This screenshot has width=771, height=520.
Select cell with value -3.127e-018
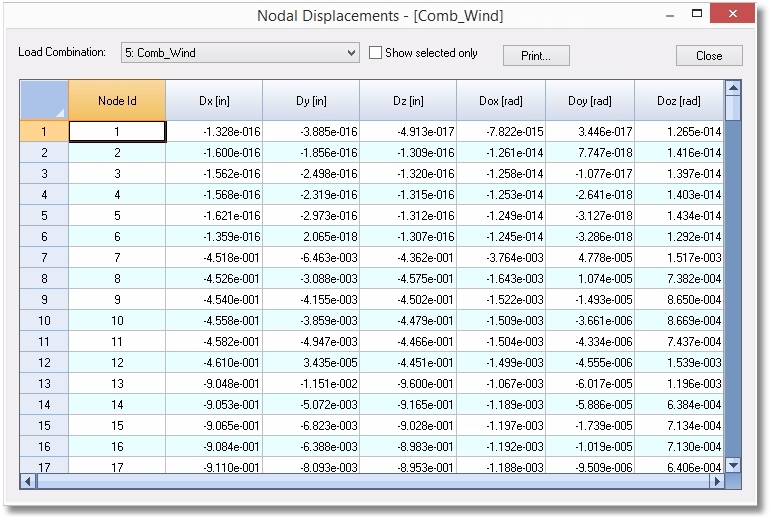coord(590,216)
